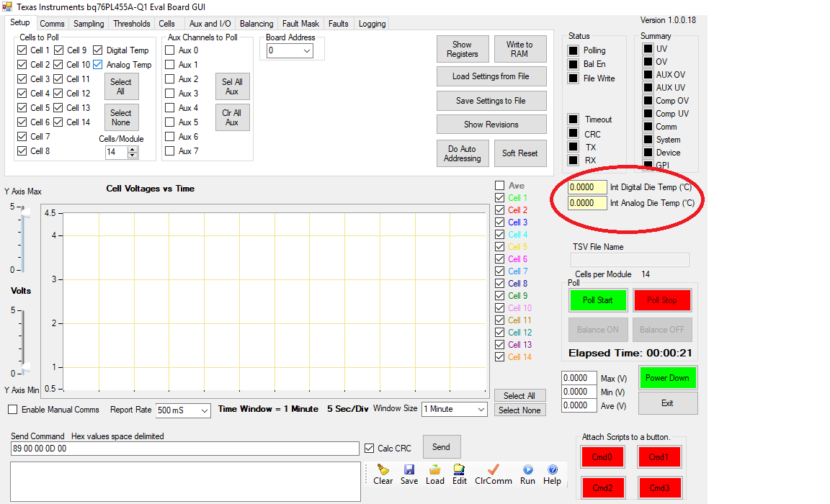Image resolution: width=830 pixels, height=504 pixels.
Task: Click the Device summary indicator
Action: coord(648,153)
